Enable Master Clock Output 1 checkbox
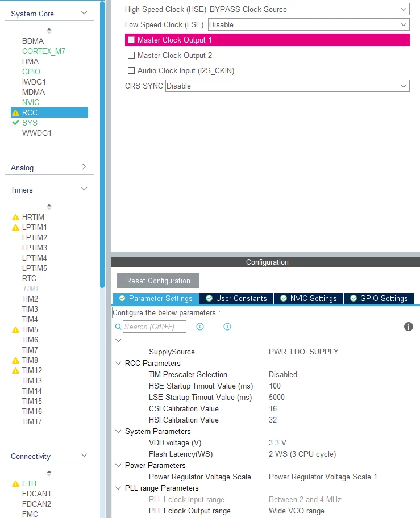 point(131,40)
